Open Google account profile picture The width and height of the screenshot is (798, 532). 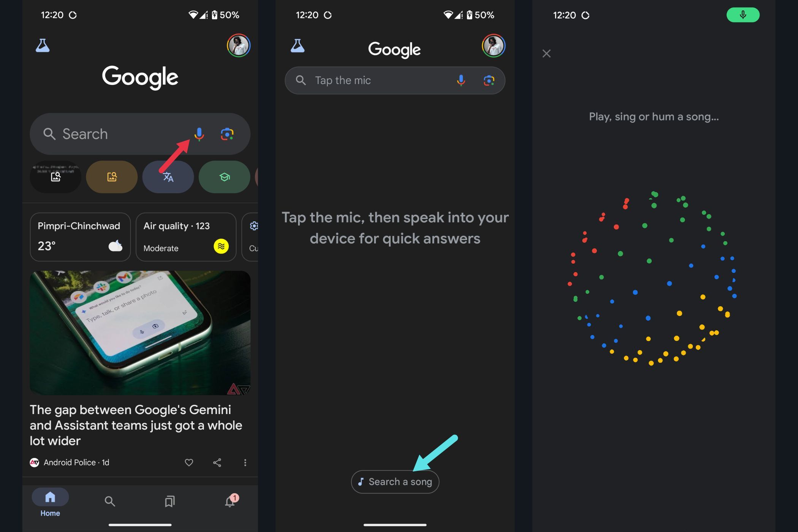238,46
